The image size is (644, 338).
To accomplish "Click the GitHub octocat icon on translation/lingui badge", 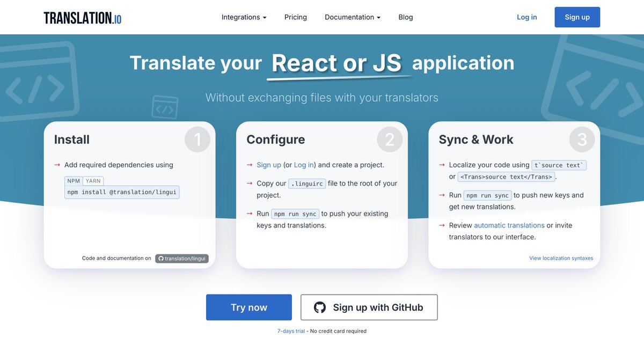I will pos(161,258).
